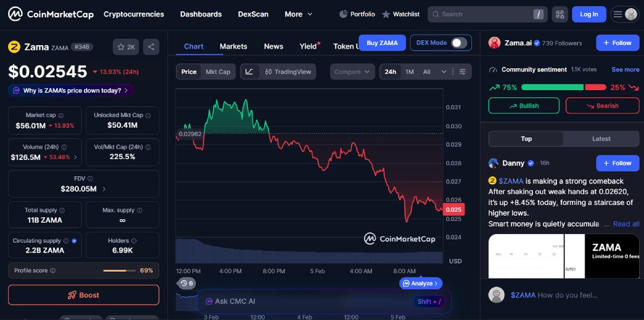Select the Price view toggle
The height and width of the screenshot is (320, 644).
point(189,71)
